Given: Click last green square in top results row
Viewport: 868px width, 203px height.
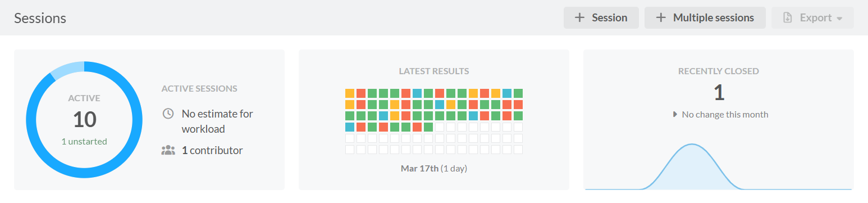Looking at the screenshot, I should click(518, 93).
